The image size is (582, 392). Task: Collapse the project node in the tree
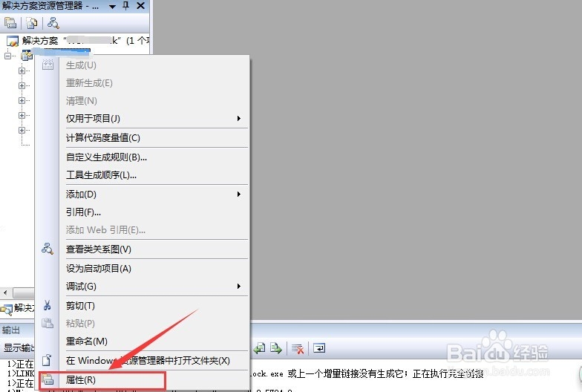coord(7,56)
